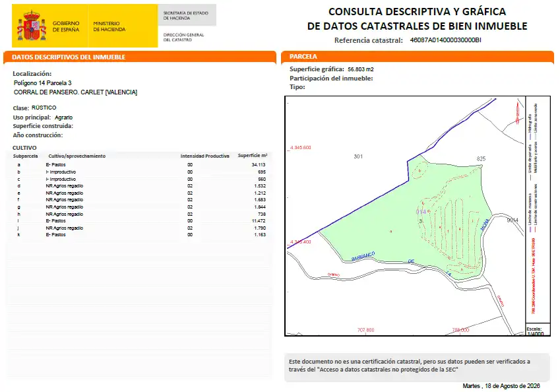Viewport: 560px width, 392px height.
Task: Click 'SECRETARÍA DE ESTADO DE HACIENDA' label
Action: coord(186,15)
